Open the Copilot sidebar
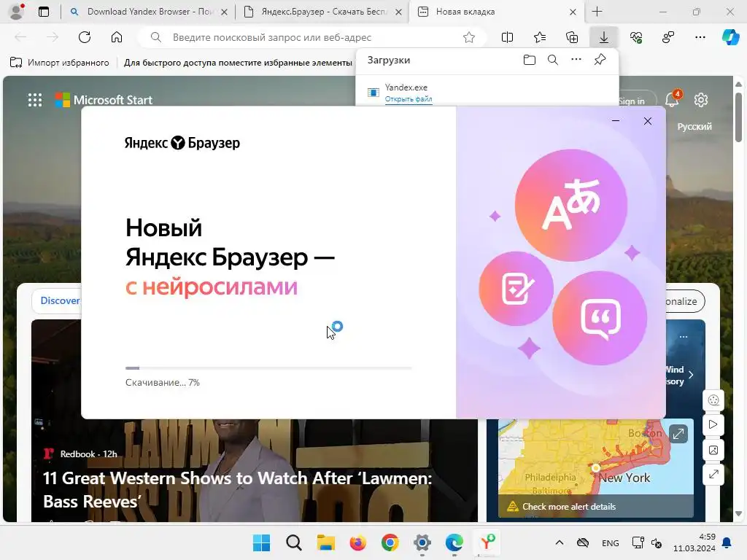The image size is (747, 560). (729, 37)
